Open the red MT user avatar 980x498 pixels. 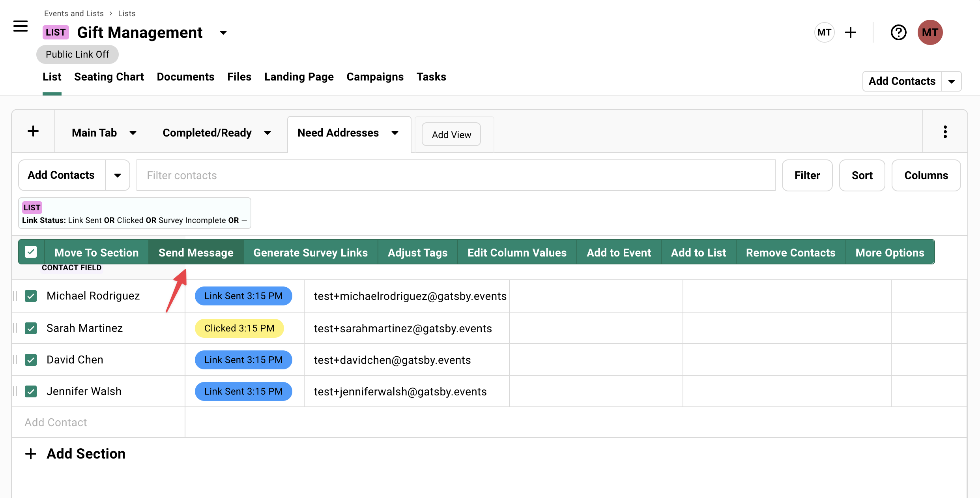coord(930,32)
